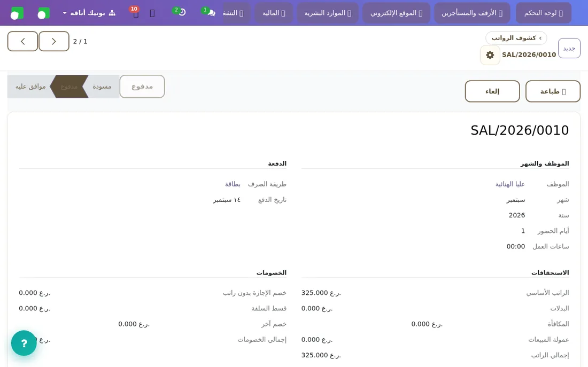Click the الموظف والشهر section heading
Viewport: 588px width, 367px height.
click(x=545, y=163)
